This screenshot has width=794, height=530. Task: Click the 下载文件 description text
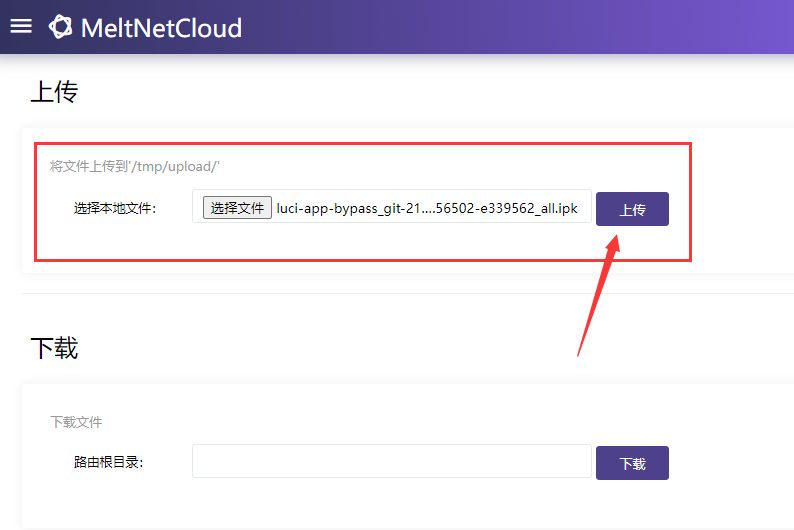(x=76, y=422)
